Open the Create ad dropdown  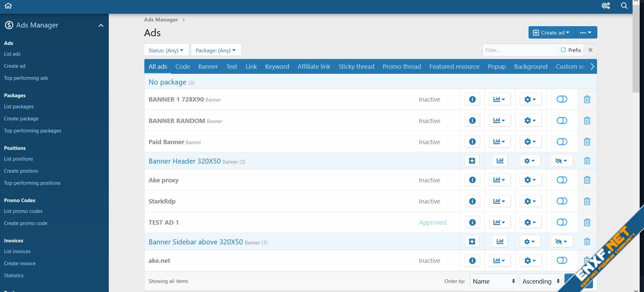click(x=552, y=33)
